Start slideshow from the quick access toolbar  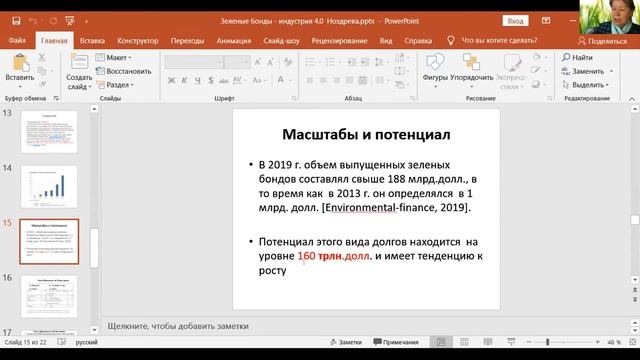tap(70, 21)
